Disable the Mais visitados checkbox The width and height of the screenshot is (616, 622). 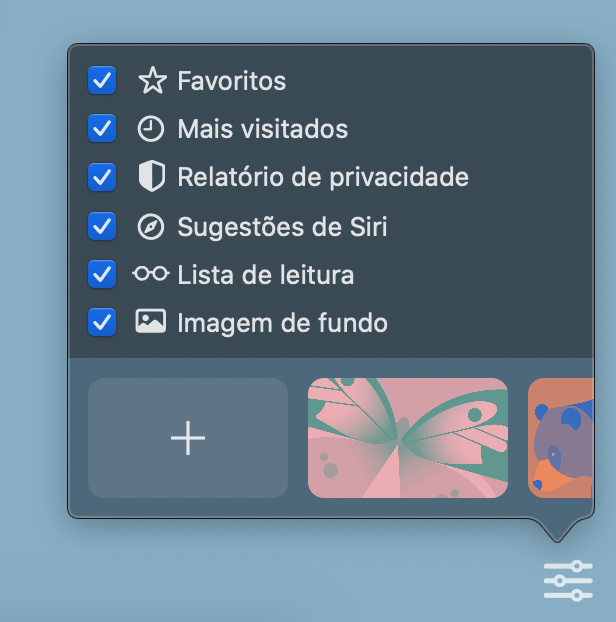point(102,129)
